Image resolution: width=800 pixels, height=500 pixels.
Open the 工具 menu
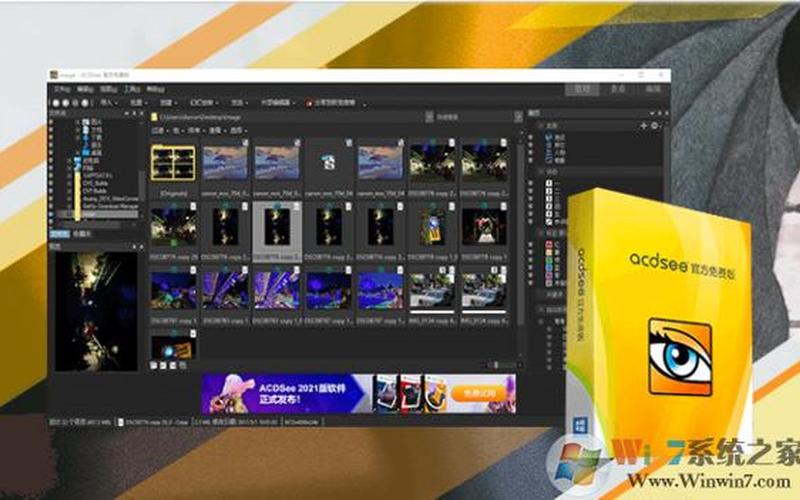pyautogui.click(x=132, y=89)
